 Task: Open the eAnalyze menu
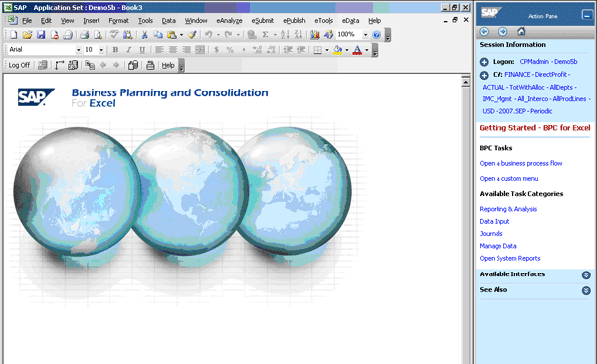point(229,21)
